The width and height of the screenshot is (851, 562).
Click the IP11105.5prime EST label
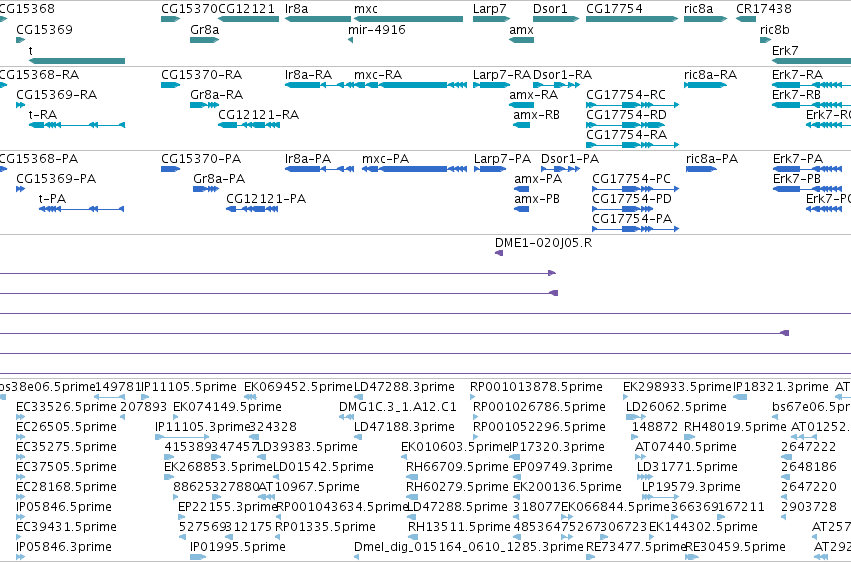[x=188, y=387]
